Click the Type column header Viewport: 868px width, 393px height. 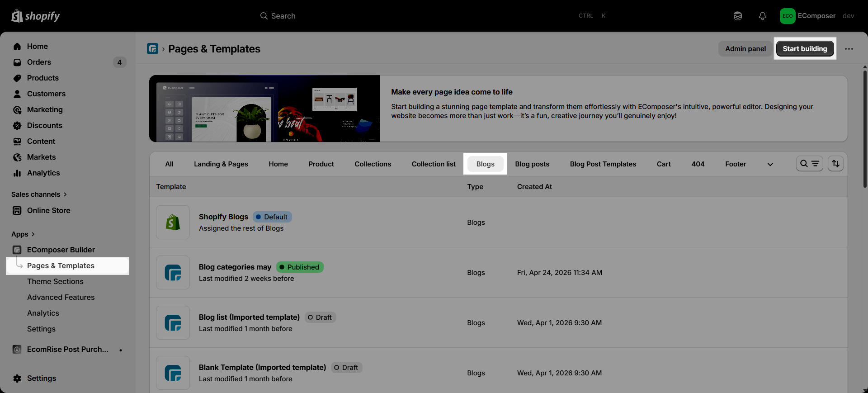click(475, 187)
